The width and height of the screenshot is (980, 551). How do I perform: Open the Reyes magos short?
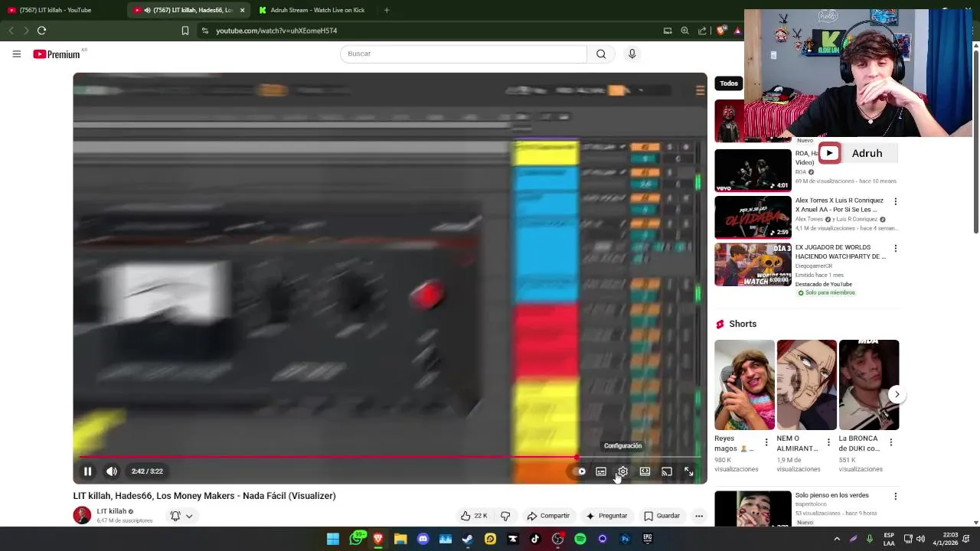click(x=744, y=385)
